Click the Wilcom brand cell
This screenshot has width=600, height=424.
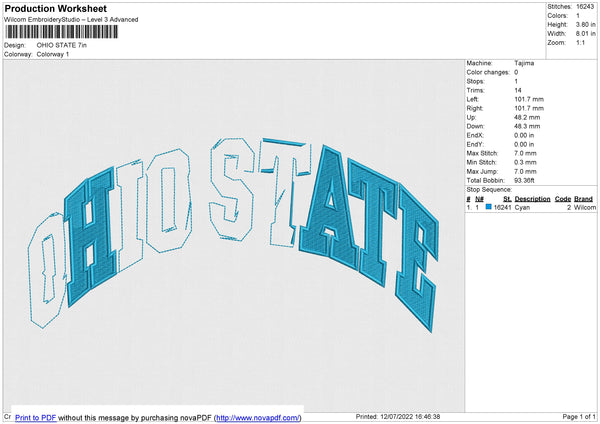tap(585, 207)
